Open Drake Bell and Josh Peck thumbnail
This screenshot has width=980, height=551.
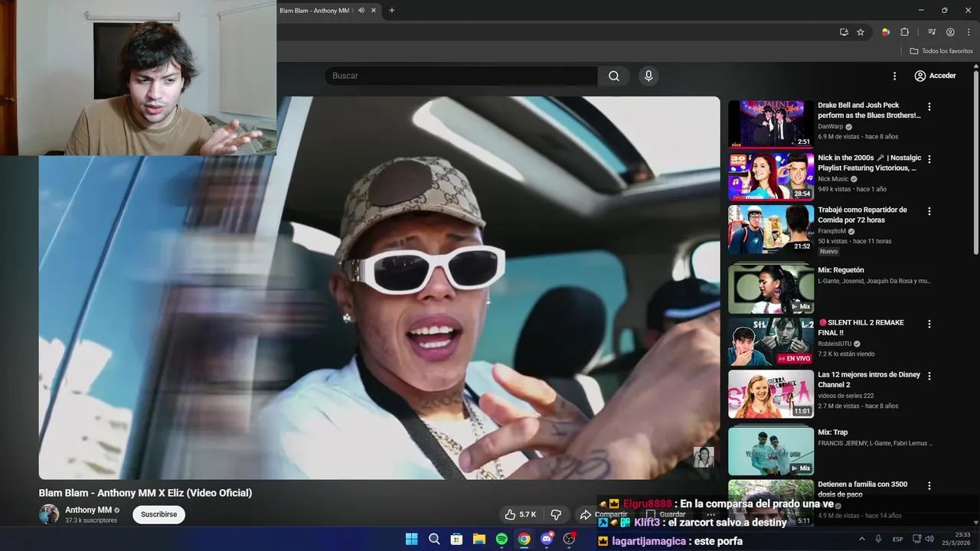tap(771, 123)
